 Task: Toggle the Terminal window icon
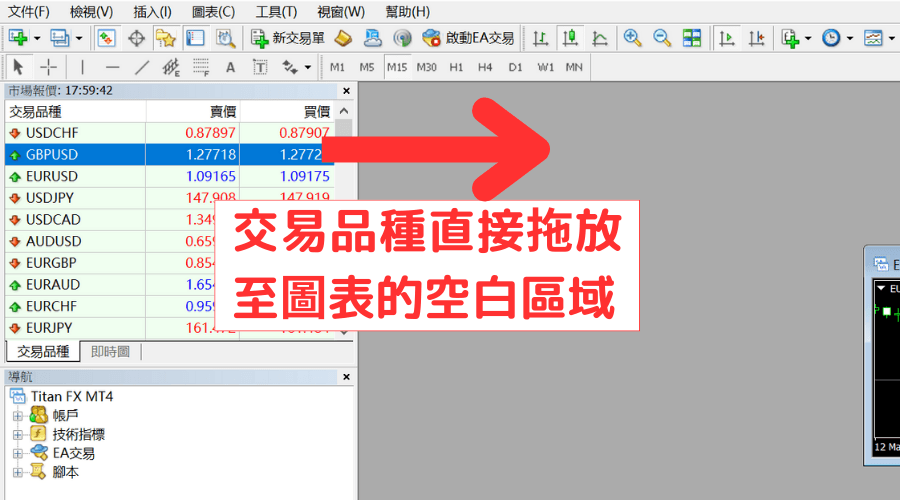click(x=195, y=38)
